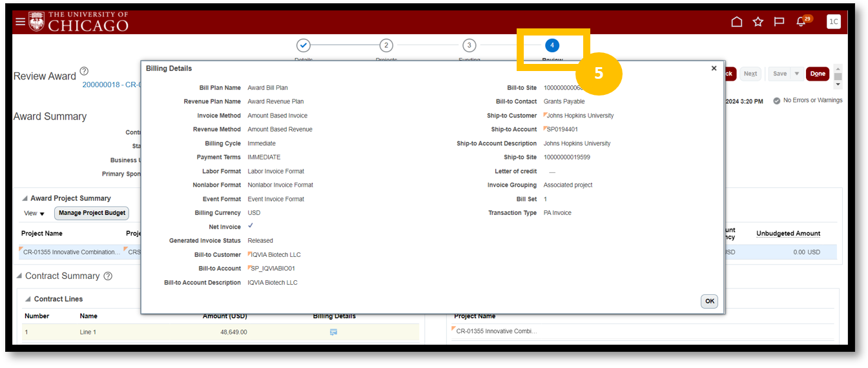
Task: Collapse Contract Lines section
Action: click(x=28, y=299)
